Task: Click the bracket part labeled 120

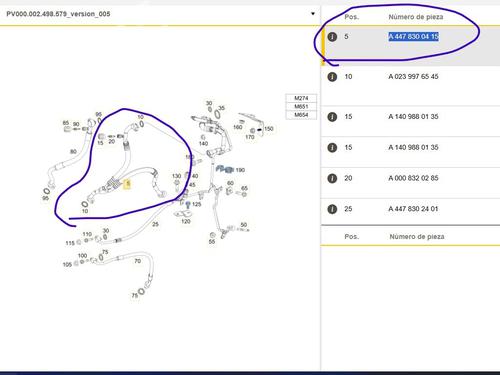Action: (183, 214)
